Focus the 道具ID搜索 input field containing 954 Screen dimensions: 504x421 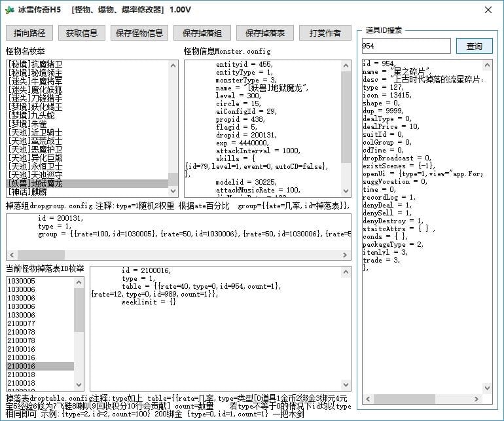(x=405, y=46)
